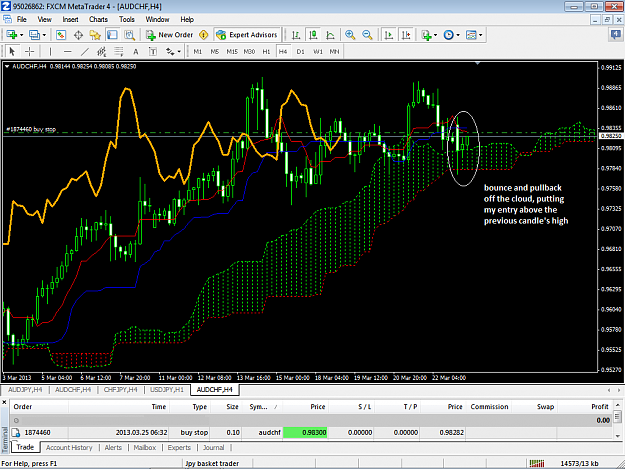This screenshot has width=625, height=469.
Task: Zoom in on the chart
Action: tap(350, 35)
